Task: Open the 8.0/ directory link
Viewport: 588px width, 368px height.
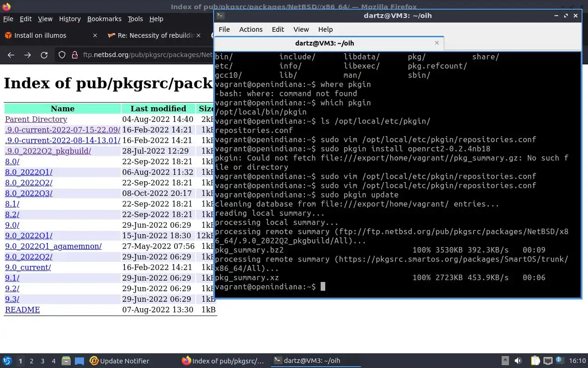Action: [12, 161]
